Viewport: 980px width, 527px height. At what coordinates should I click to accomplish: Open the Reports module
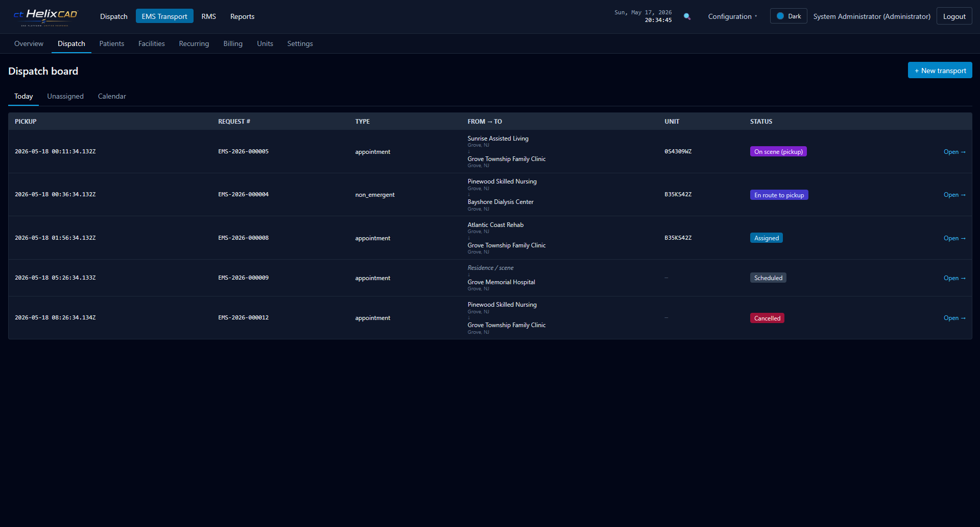pos(242,16)
